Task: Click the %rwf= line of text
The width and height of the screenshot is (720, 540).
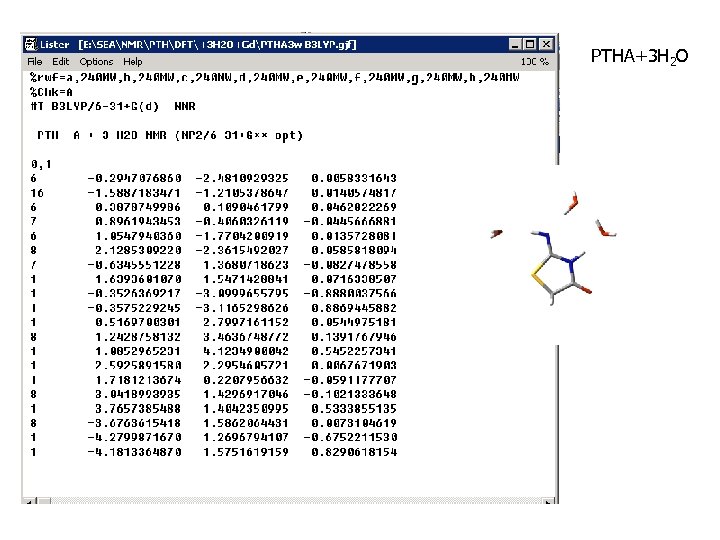Action: [275, 77]
